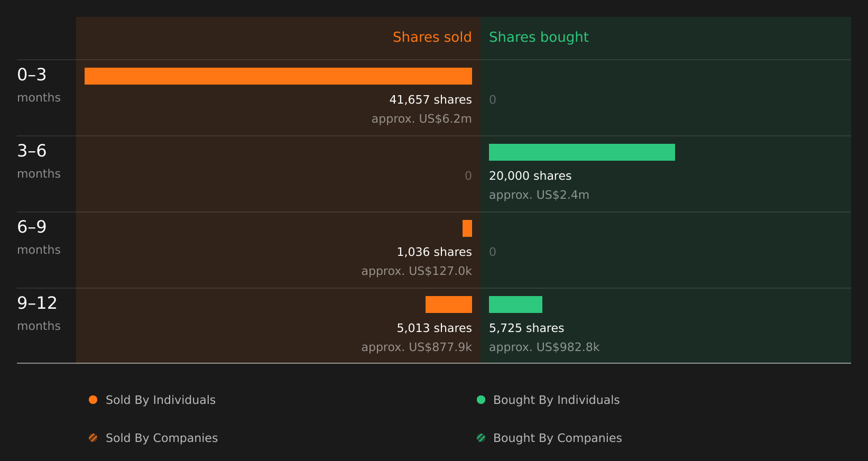Click the striped Sold By Companies legend icon

coord(93,438)
